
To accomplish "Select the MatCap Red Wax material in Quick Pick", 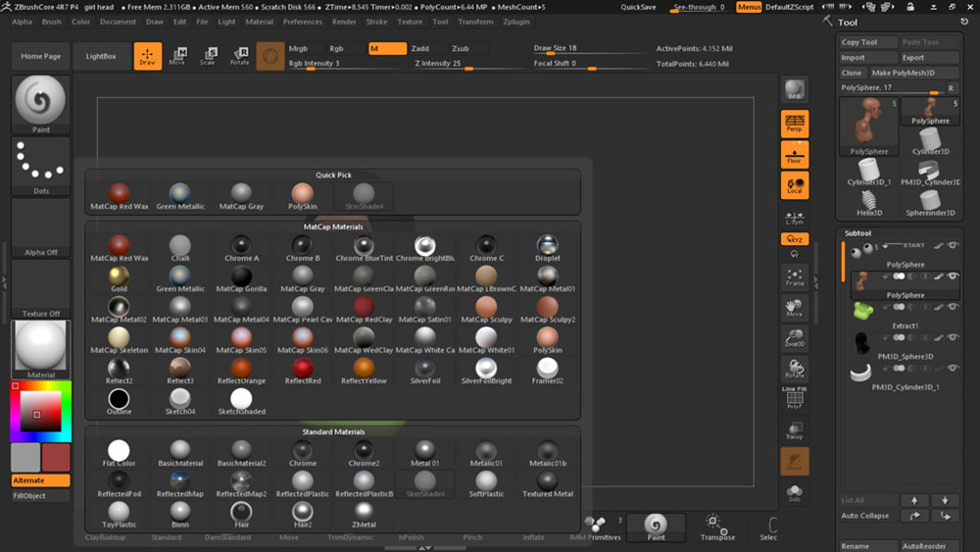I will 119,197.
